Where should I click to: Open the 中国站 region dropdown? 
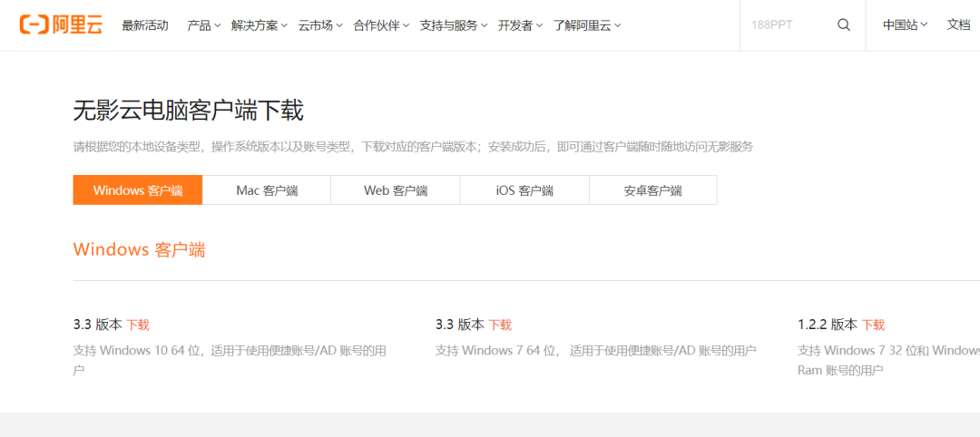pos(905,25)
